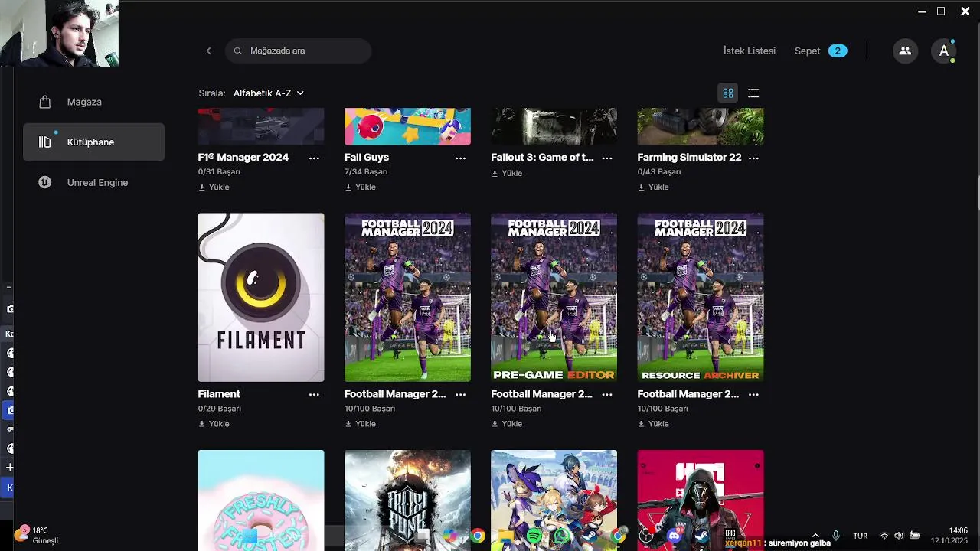Open the Fall Guys cover art

(407, 126)
